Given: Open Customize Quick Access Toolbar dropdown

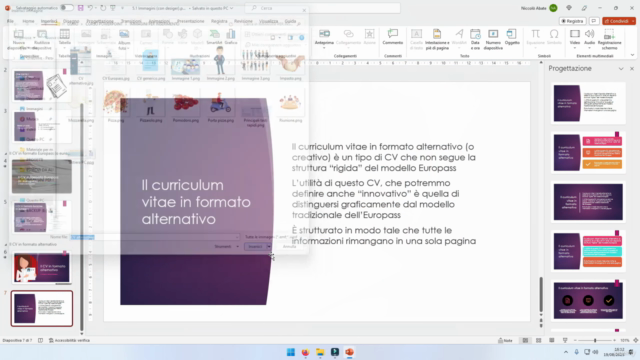Looking at the screenshot, I should pyautogui.click(x=122, y=8).
